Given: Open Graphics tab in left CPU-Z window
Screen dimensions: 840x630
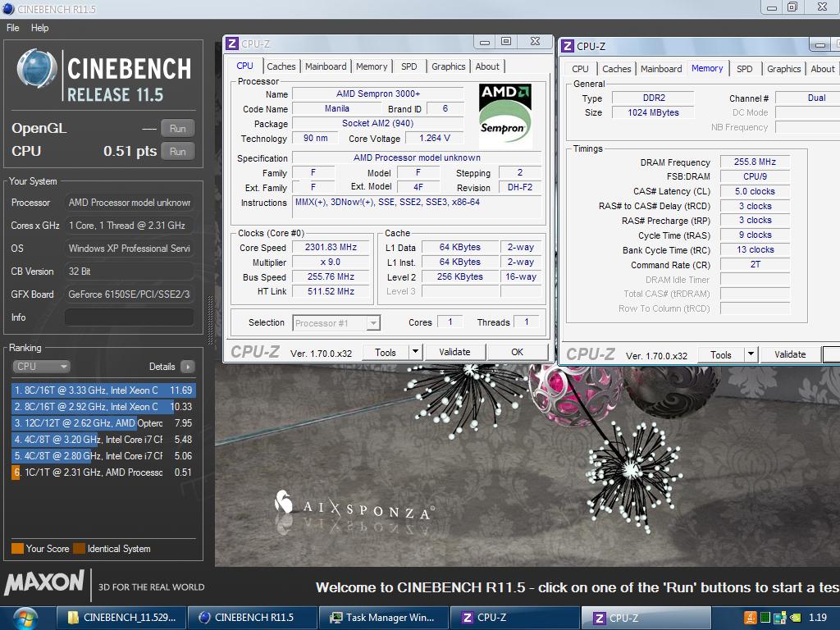Looking at the screenshot, I should [449, 66].
